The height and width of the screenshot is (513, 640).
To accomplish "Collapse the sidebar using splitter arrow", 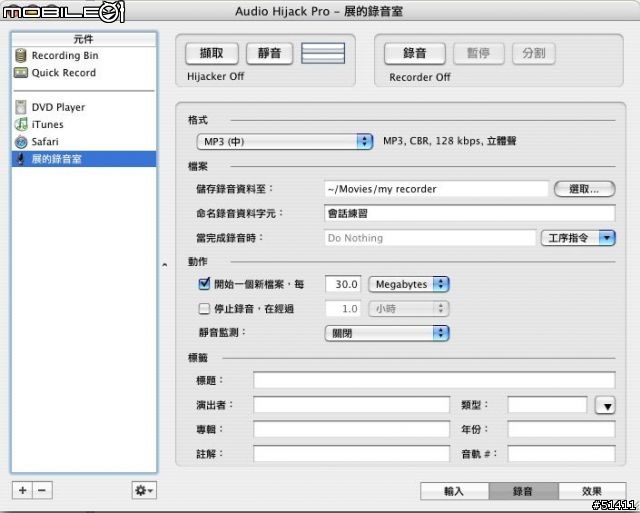I will tap(164, 265).
